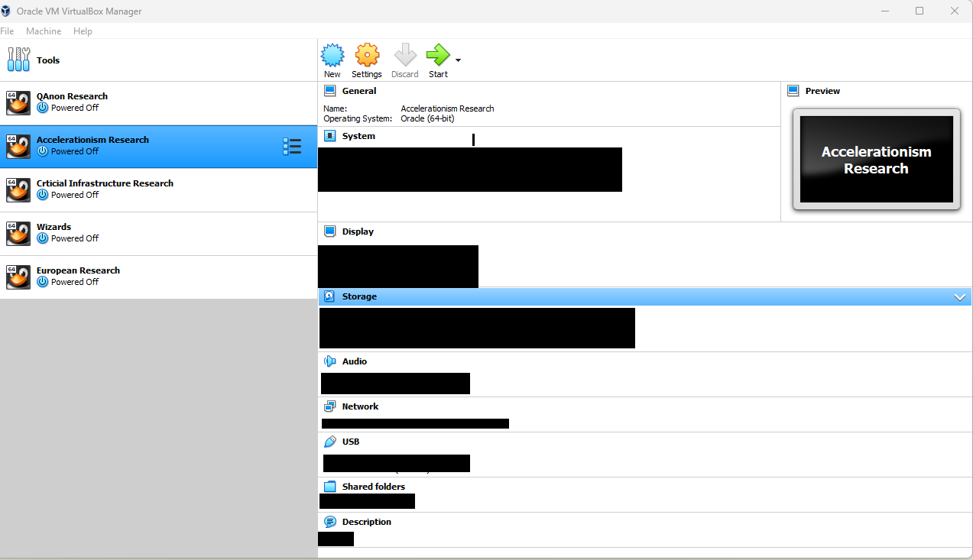
Task: Open the Machine menu
Action: point(44,31)
